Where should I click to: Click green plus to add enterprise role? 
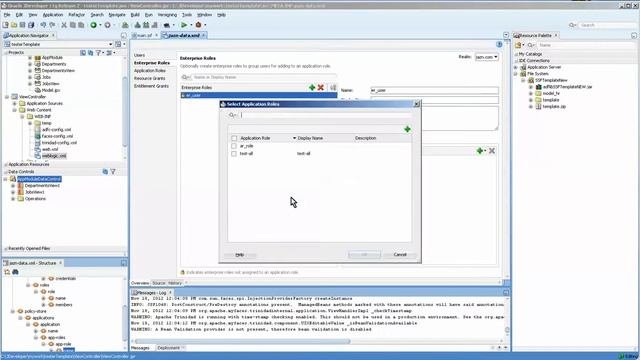[312, 87]
